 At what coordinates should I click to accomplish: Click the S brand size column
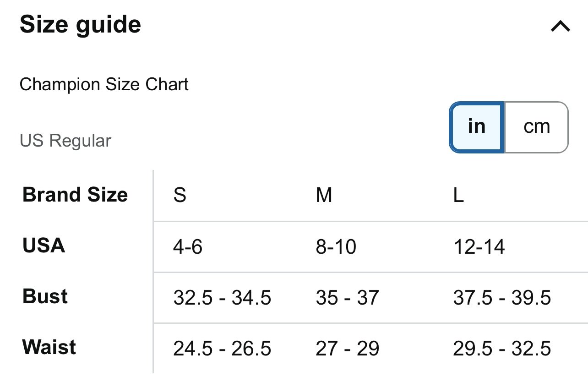coord(180,196)
